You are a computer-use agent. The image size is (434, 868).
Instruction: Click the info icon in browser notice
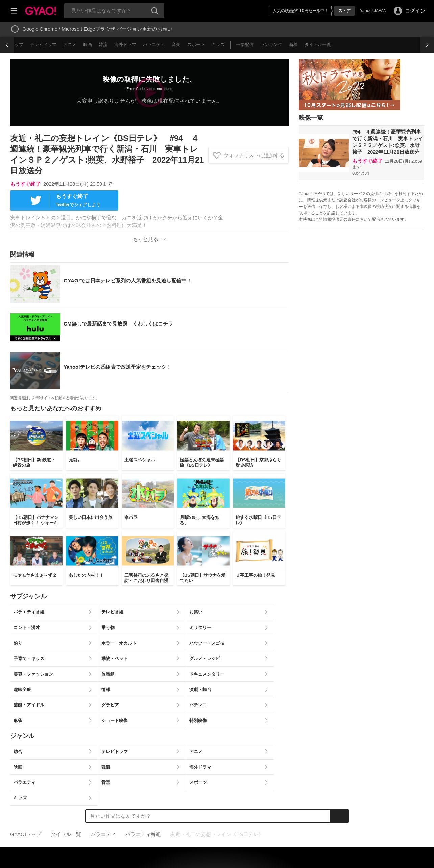tap(15, 29)
